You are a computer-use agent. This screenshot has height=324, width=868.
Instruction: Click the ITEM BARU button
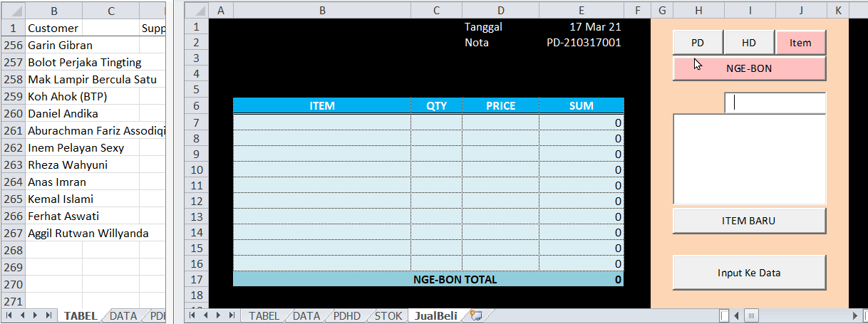[749, 221]
